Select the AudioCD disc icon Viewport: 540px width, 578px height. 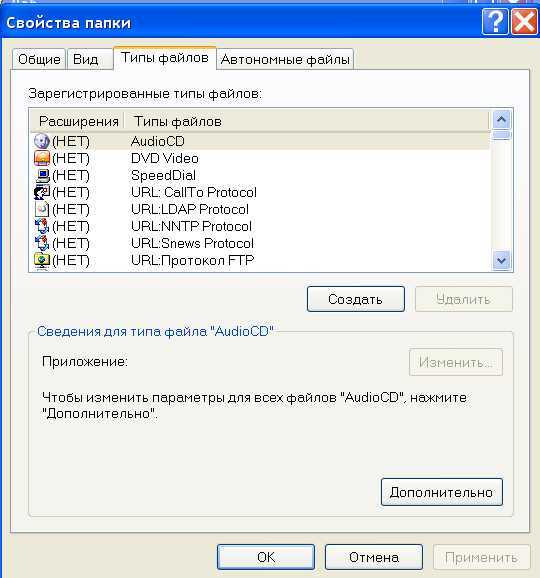point(42,141)
